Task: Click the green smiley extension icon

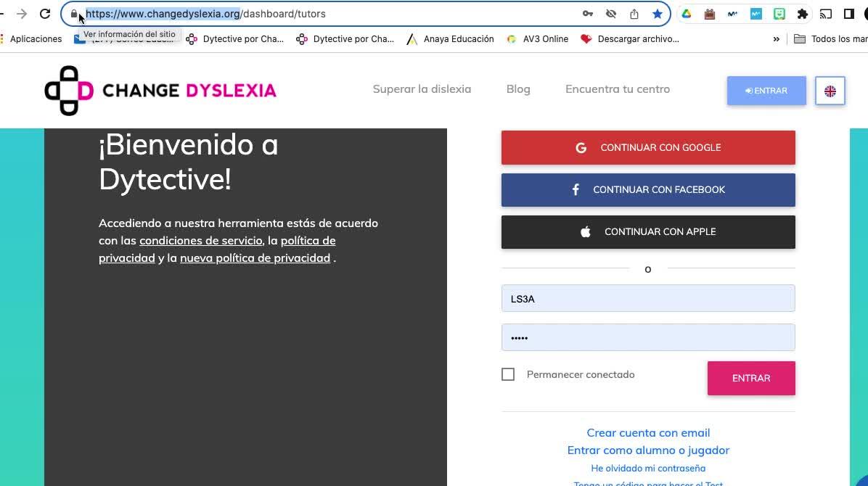Action: click(779, 14)
